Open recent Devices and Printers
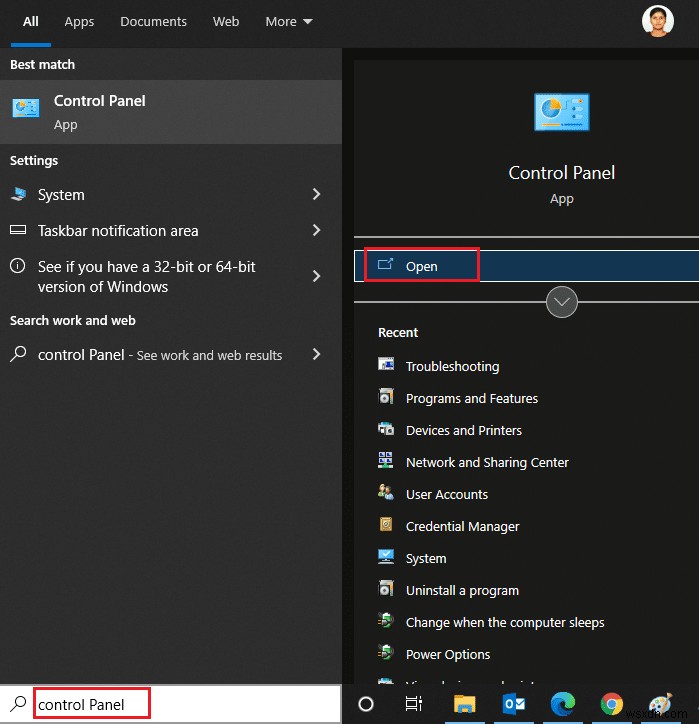The height and width of the screenshot is (724, 699). pos(464,430)
